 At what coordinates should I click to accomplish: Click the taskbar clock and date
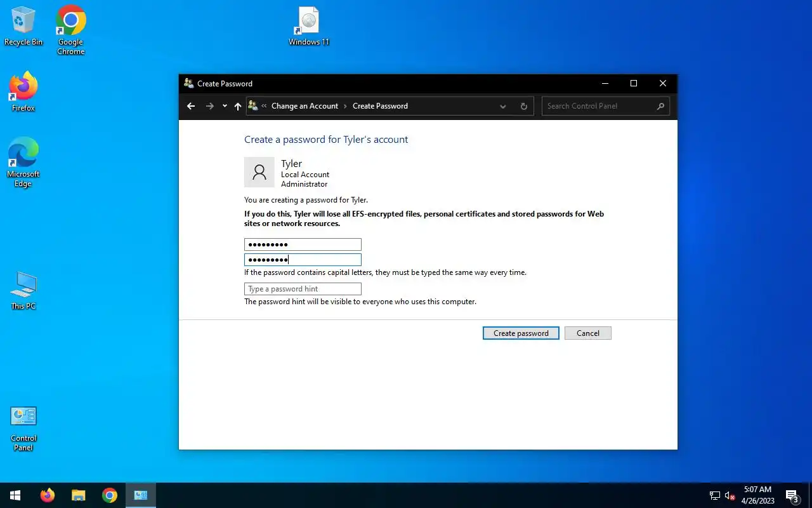pos(758,495)
